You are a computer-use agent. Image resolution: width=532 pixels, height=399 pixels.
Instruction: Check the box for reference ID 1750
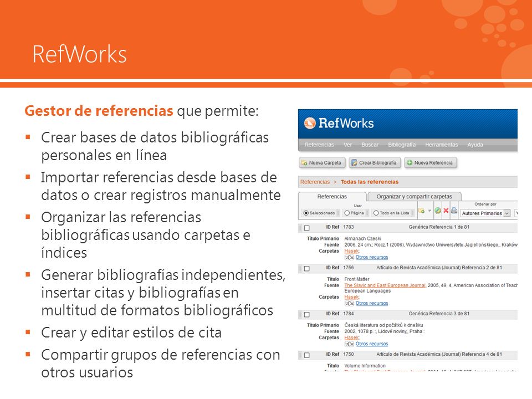tap(307, 355)
